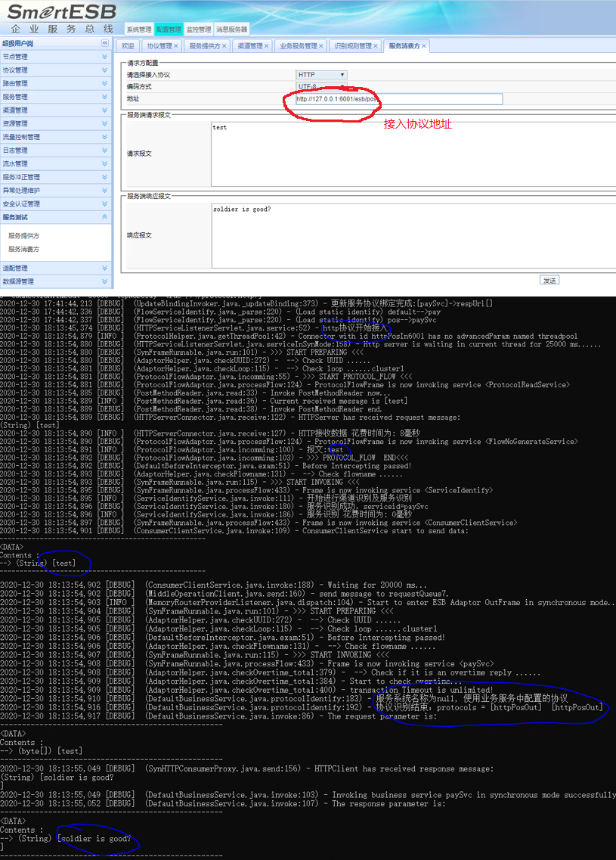Close the 协议管理 tab via its X
Screen dimensions: 616x860
177,46
